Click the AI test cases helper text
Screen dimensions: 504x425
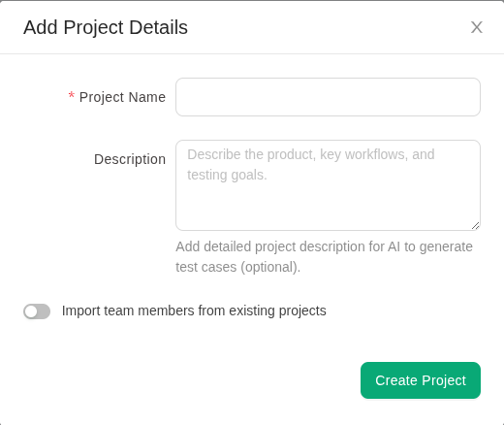pyautogui.click(x=324, y=257)
